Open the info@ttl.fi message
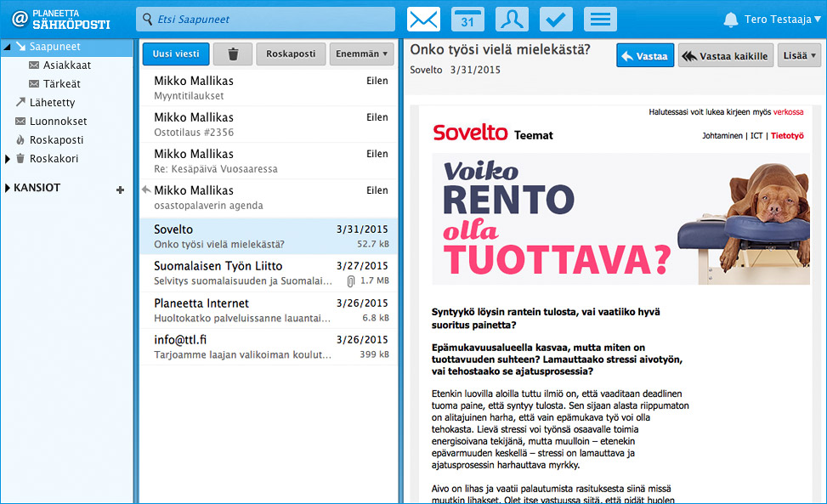827x504 pixels. pyautogui.click(x=269, y=347)
